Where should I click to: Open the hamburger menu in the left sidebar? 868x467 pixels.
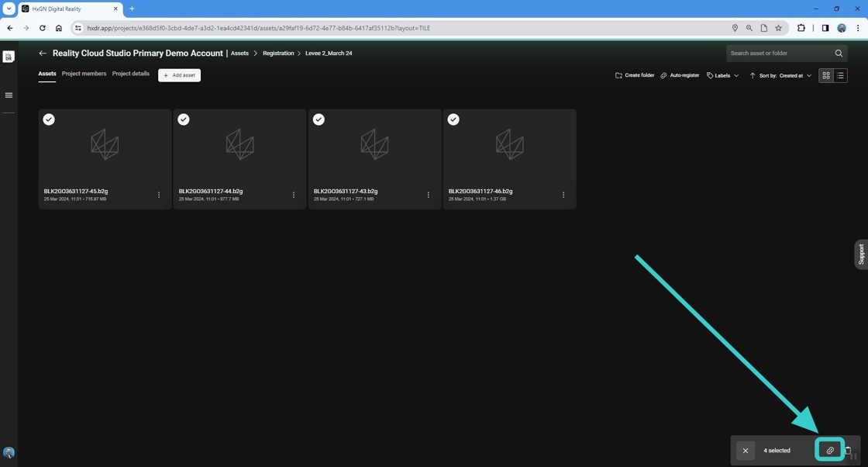(x=9, y=95)
